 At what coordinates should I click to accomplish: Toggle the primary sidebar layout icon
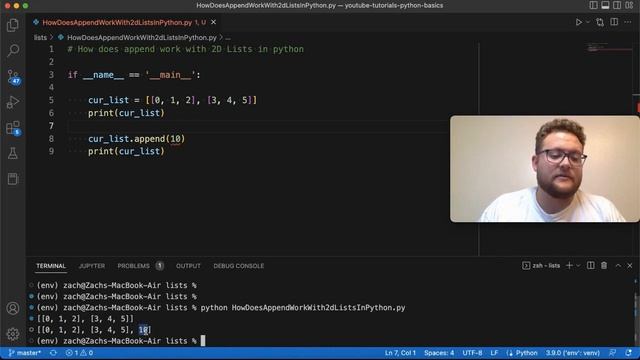point(593,5)
